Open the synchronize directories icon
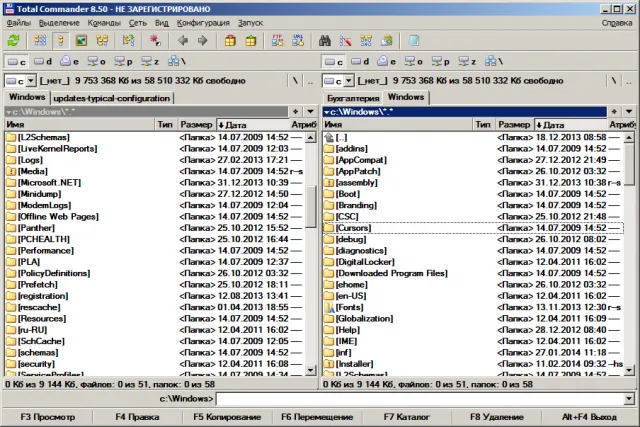This screenshot has width=640, height=427. point(366,40)
